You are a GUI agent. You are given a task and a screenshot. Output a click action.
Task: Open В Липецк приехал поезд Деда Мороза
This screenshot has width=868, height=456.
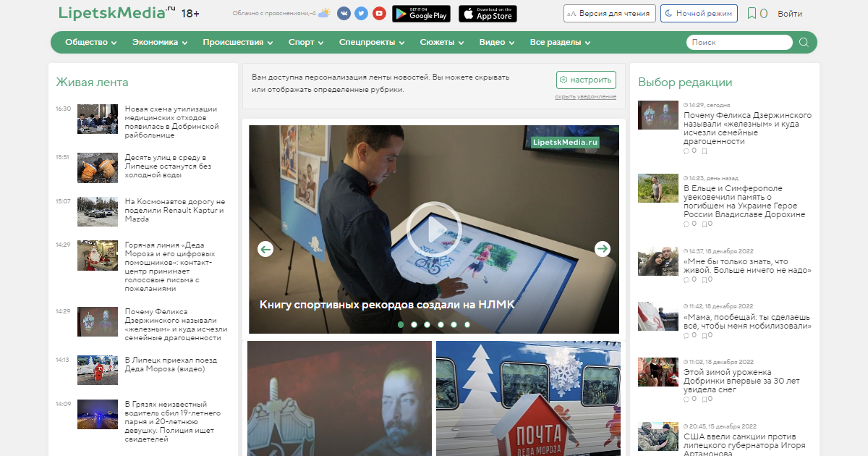click(171, 364)
